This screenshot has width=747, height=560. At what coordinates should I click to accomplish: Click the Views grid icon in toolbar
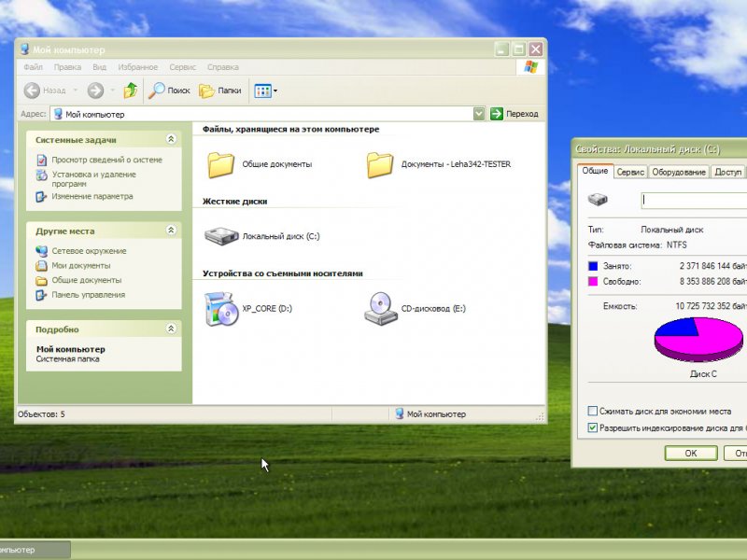[262, 91]
